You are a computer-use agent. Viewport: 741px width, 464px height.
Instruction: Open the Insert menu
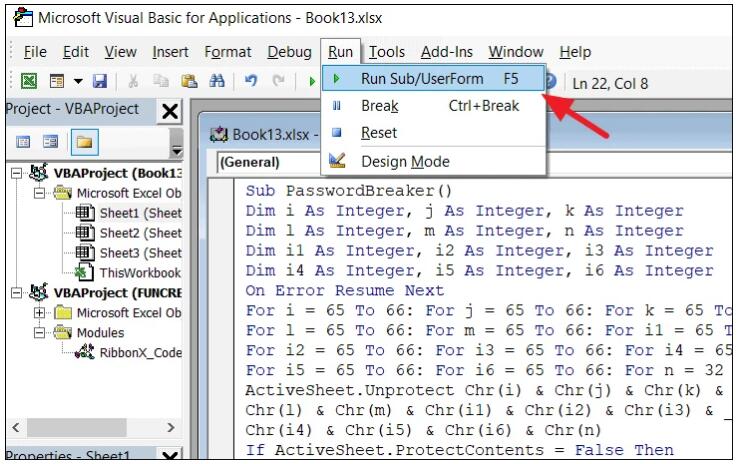point(170,52)
